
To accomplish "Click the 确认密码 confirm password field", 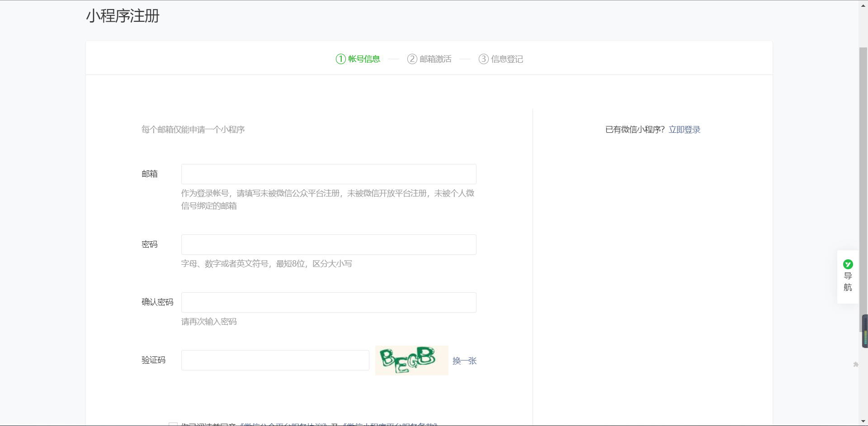I will [x=329, y=302].
